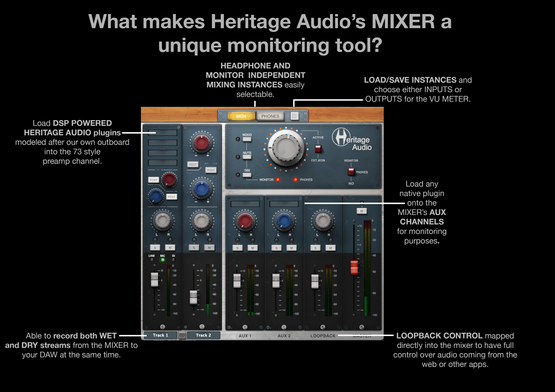Click the large monitor volume knob

click(x=286, y=148)
